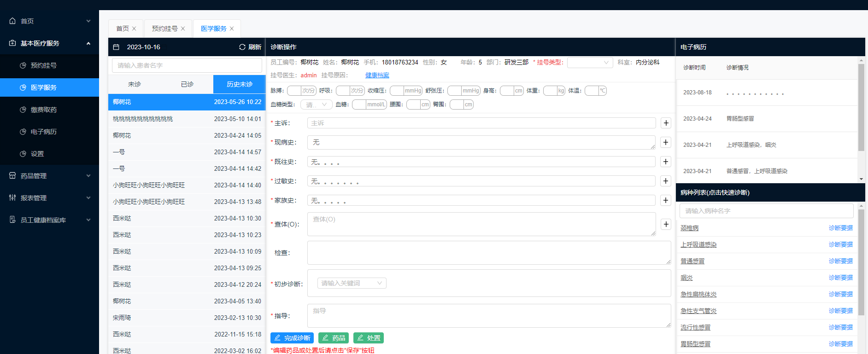The image size is (868, 354).
Task: Open 医学服务 in the sidebar
Action: point(49,87)
